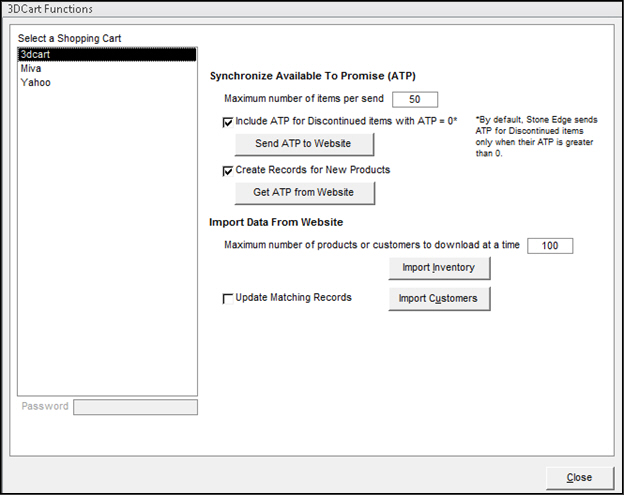Click the Synchronize Available To Promise heading

point(313,76)
